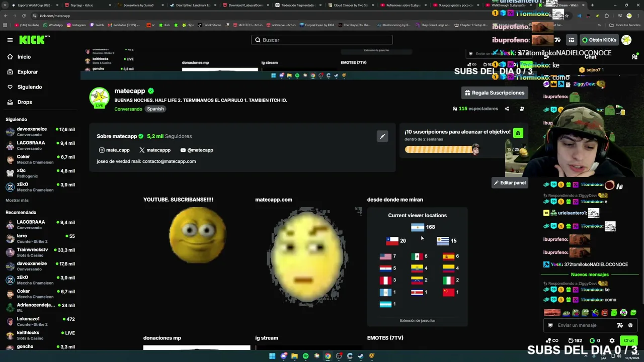This screenshot has height=362, width=644.
Task: Open the WhatsApp bookmark
Action: click(53, 25)
